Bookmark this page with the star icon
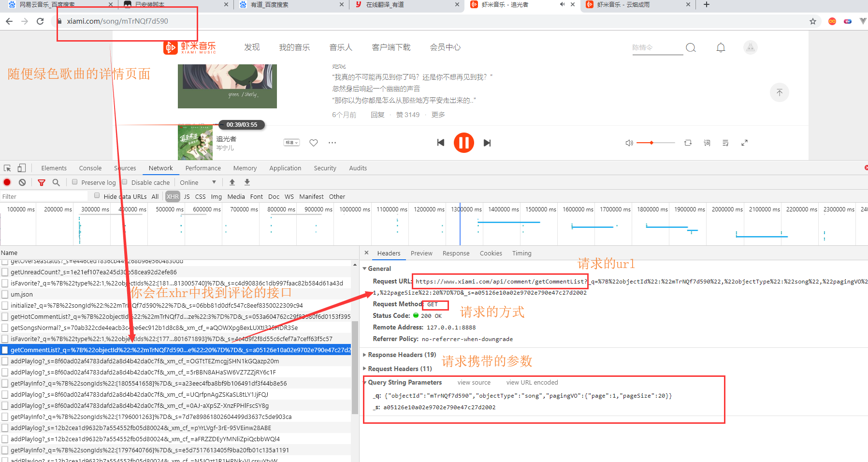 click(813, 21)
